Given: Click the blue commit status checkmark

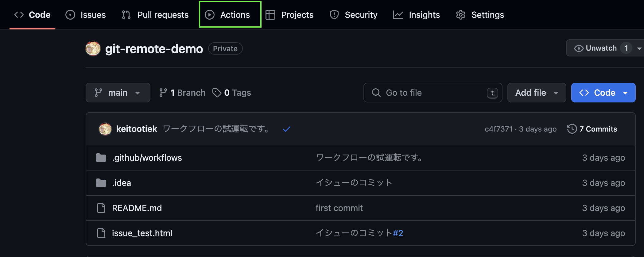Looking at the screenshot, I should click(286, 129).
